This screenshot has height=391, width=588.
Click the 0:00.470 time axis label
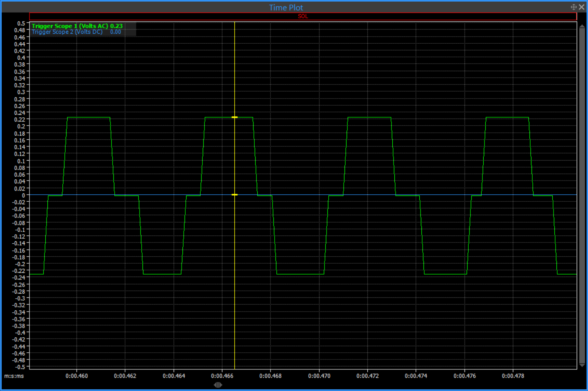coord(319,376)
